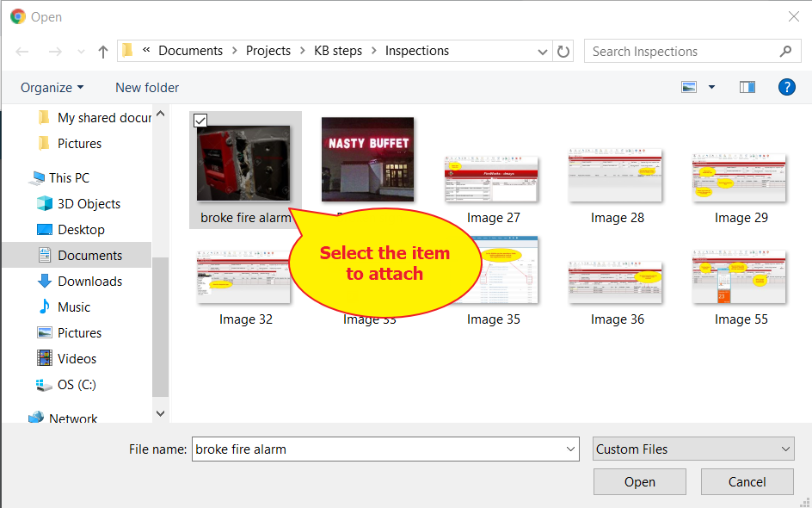
Task: Select the Image 55 thumbnail
Action: click(x=739, y=276)
